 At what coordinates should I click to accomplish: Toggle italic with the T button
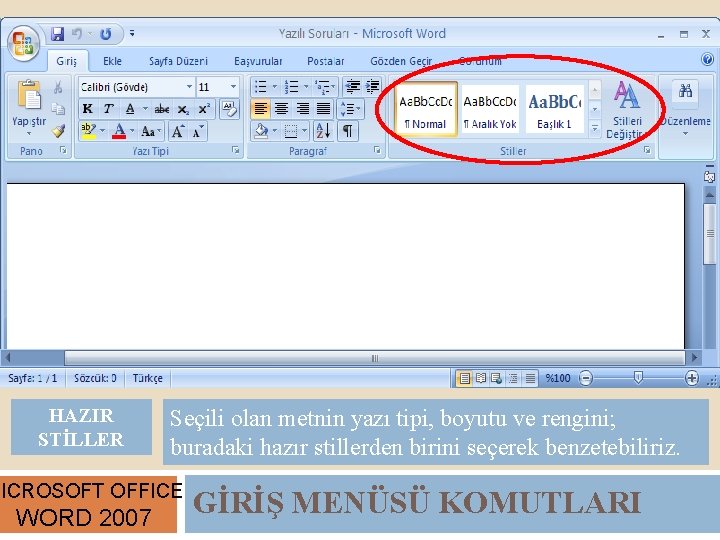(x=108, y=109)
